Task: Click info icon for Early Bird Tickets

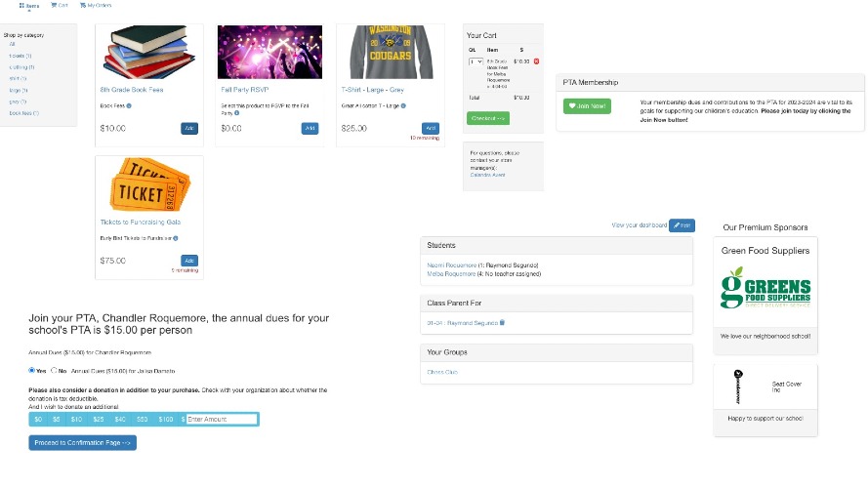Action: pos(176,238)
